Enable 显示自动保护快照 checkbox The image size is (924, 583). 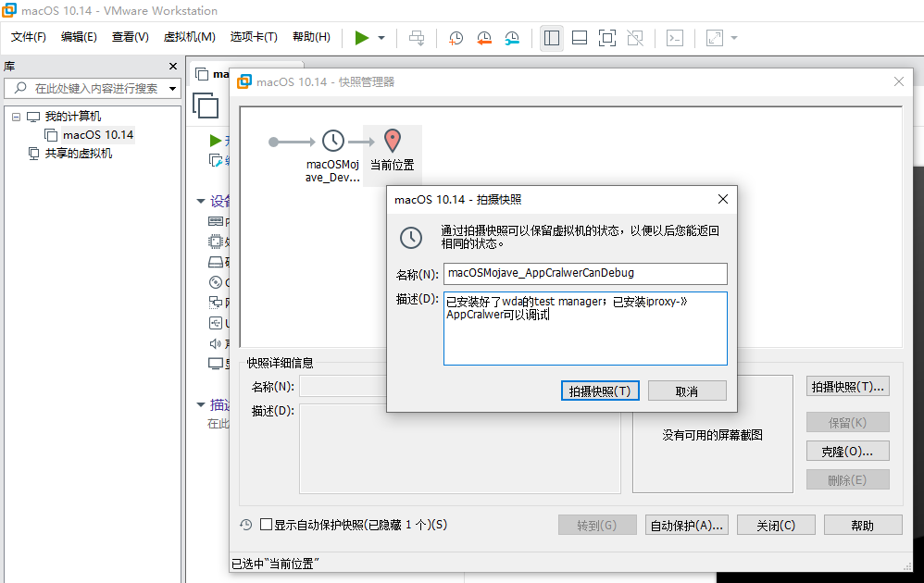[x=267, y=524]
